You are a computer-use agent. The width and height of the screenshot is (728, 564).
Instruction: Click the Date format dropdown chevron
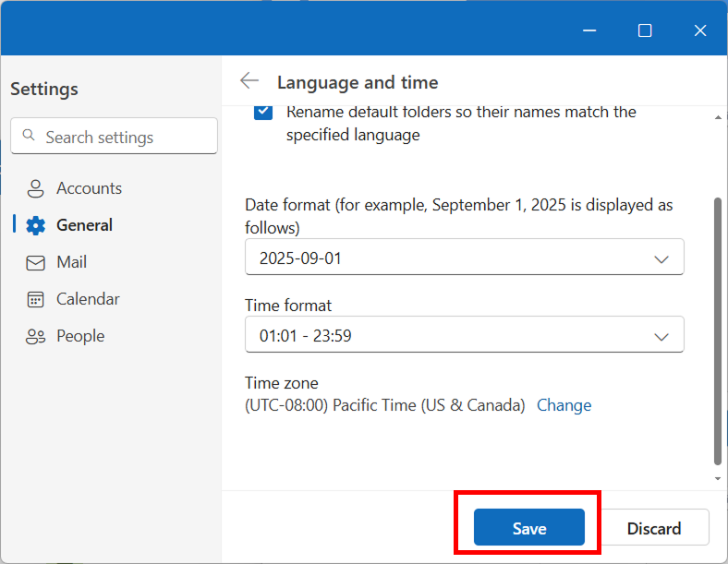pyautogui.click(x=661, y=258)
